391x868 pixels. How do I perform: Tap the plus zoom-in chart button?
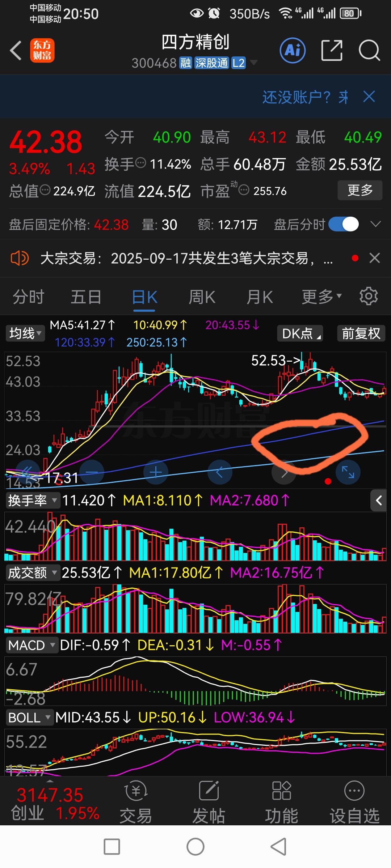(x=156, y=472)
